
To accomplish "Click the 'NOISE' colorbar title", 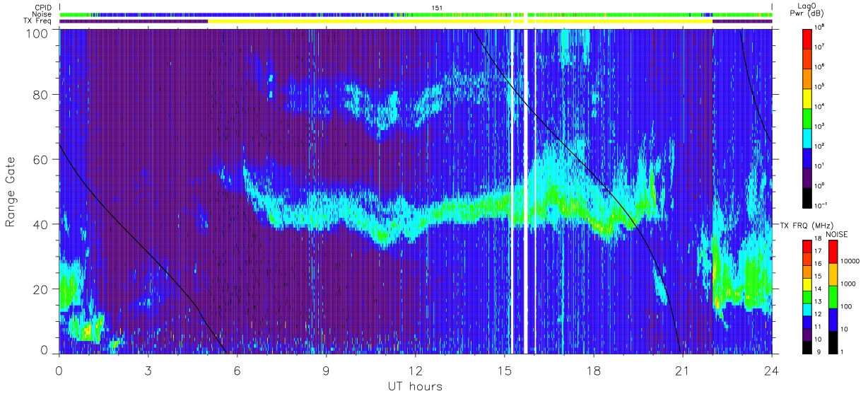I will tap(837, 233).
